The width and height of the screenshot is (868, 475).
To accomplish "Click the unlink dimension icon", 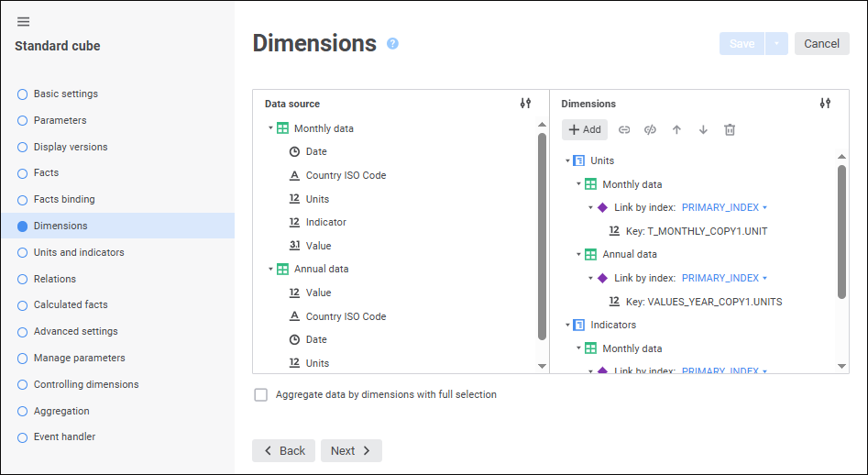I will coord(651,130).
